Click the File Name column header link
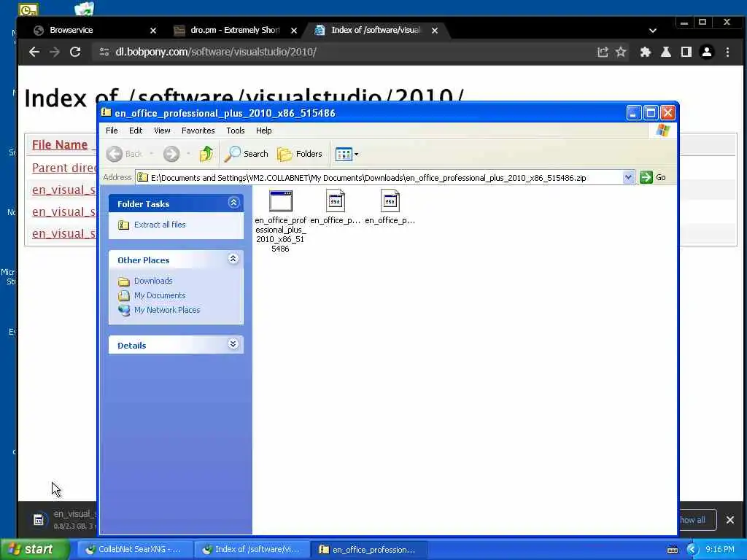The height and width of the screenshot is (560, 747). pos(60,145)
